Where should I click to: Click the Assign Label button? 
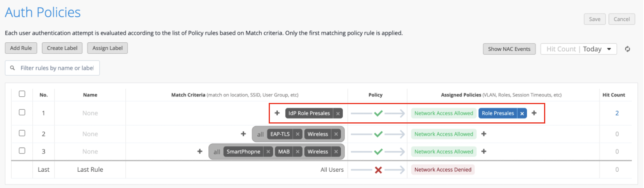click(x=107, y=48)
